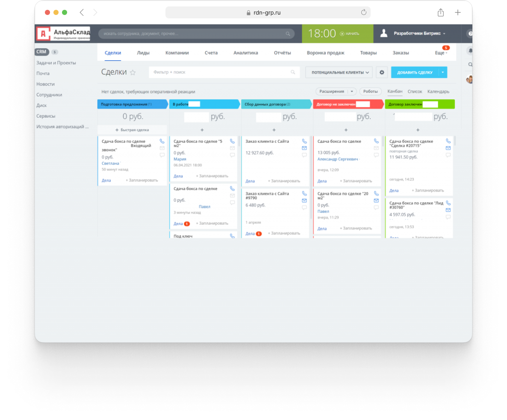This screenshot has width=507, height=420.
Task: Click the phone icon on Светлана's deal card
Action: pyautogui.click(x=162, y=141)
